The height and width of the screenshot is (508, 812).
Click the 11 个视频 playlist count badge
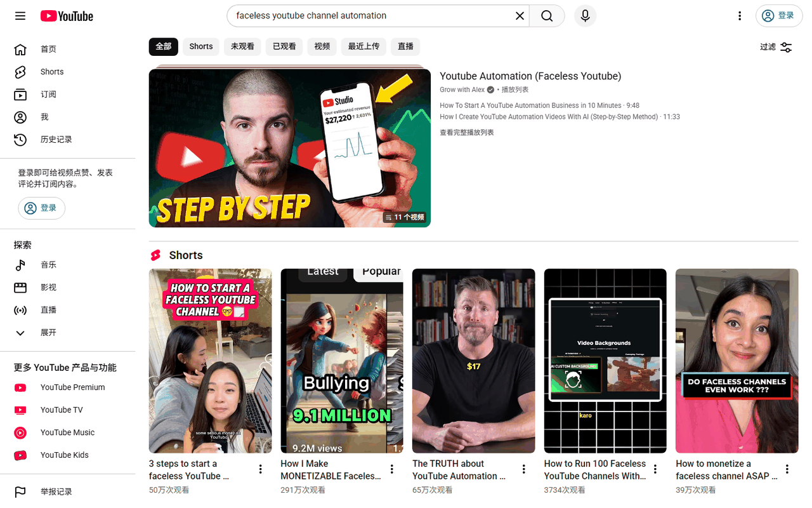[404, 217]
